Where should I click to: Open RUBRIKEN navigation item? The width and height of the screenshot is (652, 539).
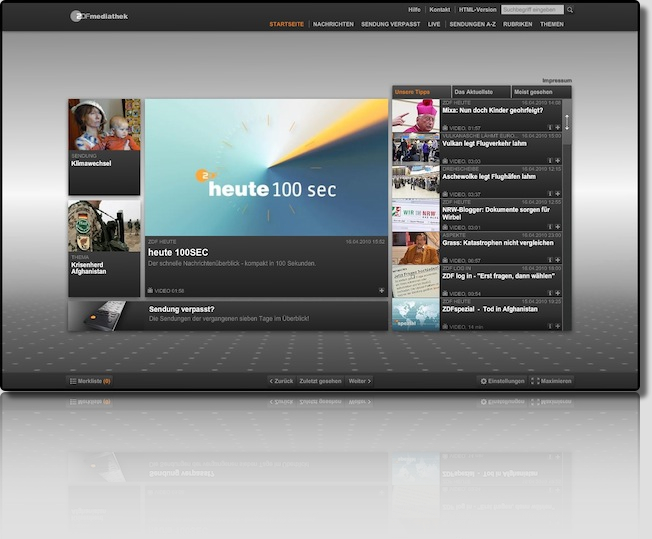tap(517, 24)
